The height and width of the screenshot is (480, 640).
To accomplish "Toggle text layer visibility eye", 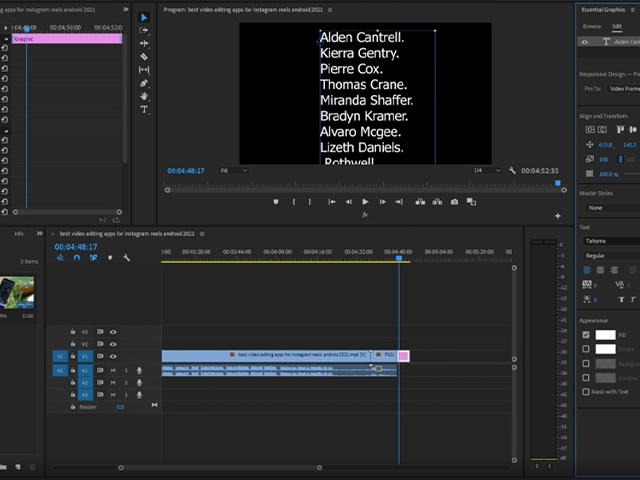I will click(584, 42).
